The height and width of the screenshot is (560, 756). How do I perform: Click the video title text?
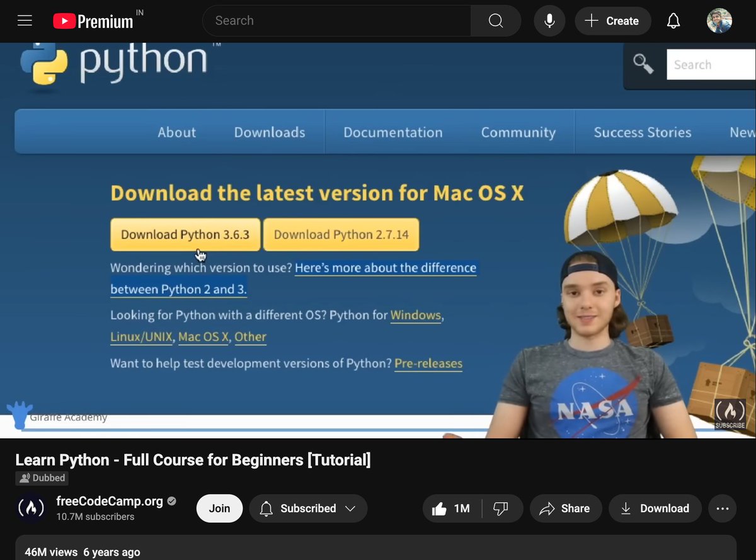193,460
